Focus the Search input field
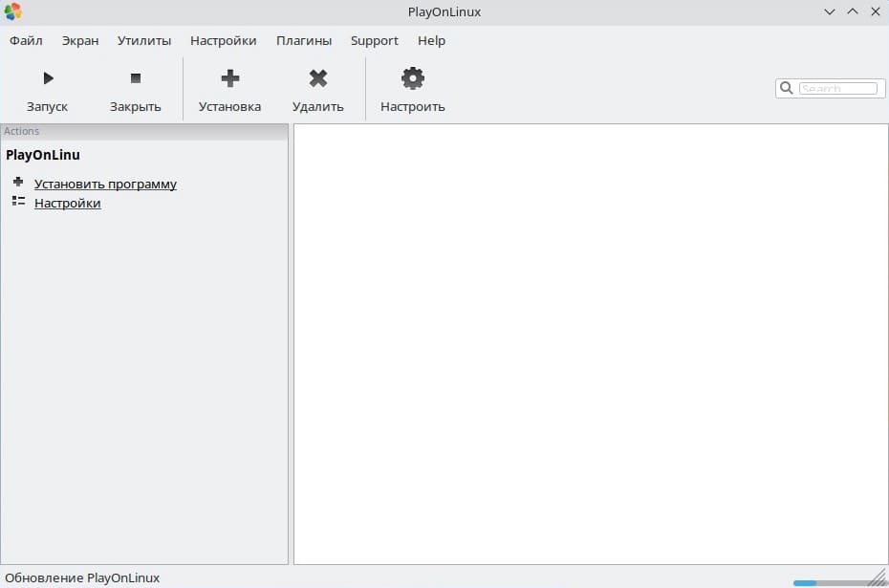This screenshot has height=588, width=889. [838, 88]
